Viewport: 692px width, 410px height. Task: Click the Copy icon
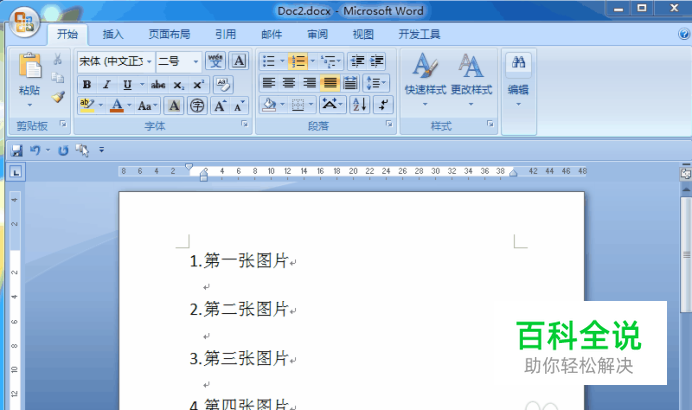point(57,78)
